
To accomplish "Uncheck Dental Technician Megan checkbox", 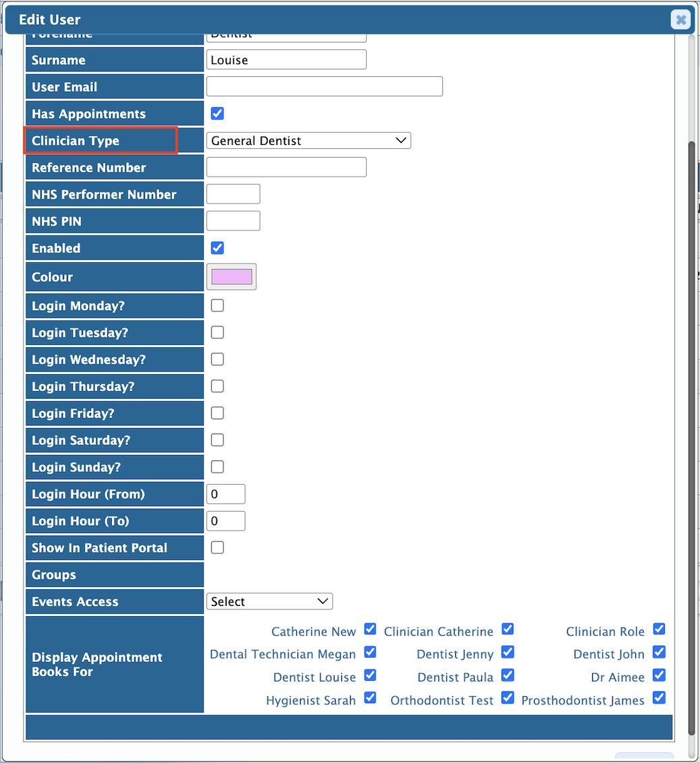I will [x=370, y=652].
